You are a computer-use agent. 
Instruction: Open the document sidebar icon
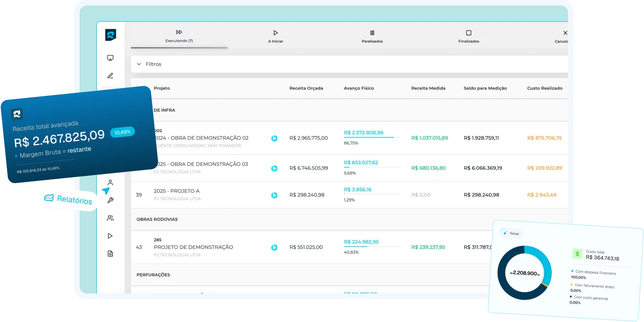click(110, 254)
